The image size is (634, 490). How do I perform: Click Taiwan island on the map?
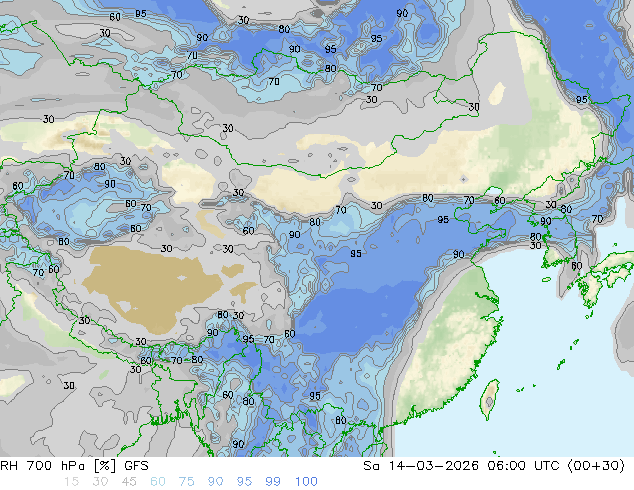[490, 399]
